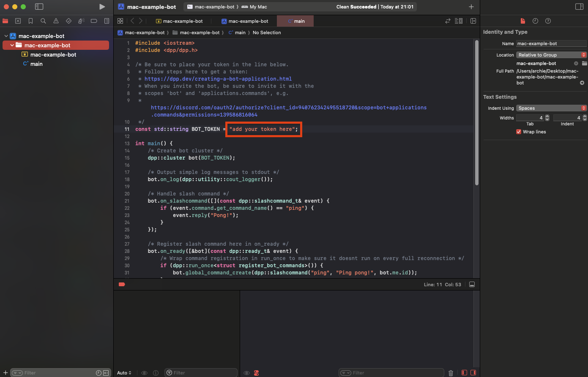Screen dimensions: 588x377
Task: Click the Name field in inspector
Action: 551,43
